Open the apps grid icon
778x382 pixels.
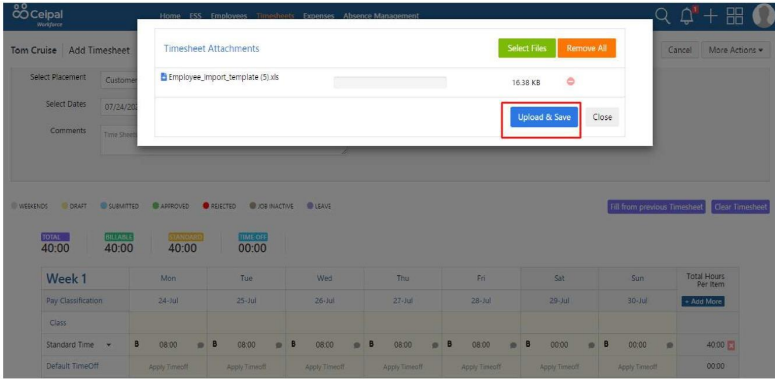tap(735, 16)
